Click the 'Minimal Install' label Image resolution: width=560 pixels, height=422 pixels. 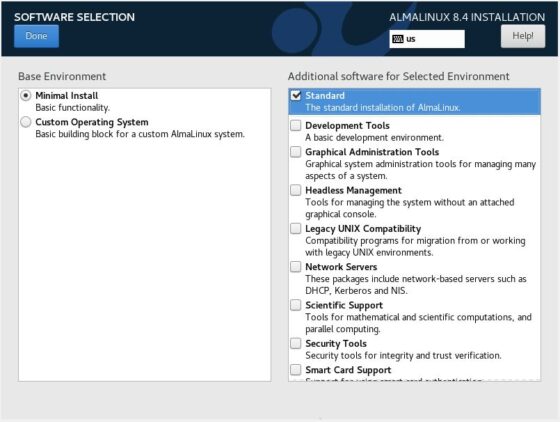click(67, 96)
